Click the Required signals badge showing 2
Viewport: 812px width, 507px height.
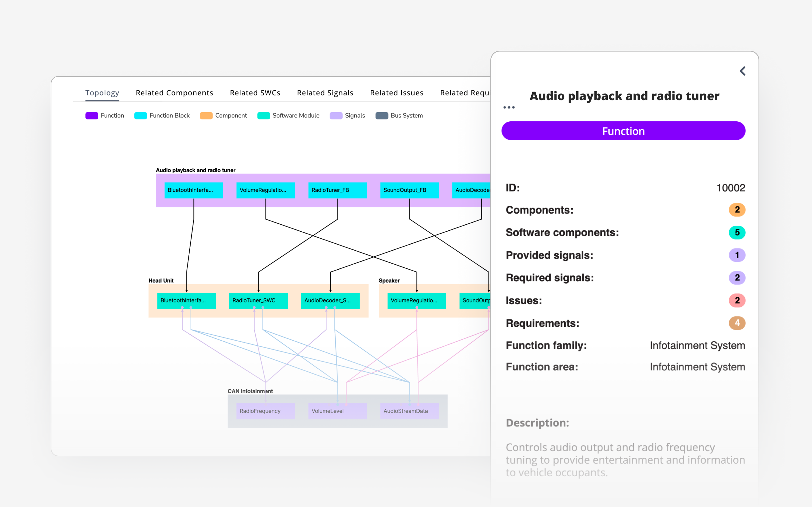tap(737, 278)
